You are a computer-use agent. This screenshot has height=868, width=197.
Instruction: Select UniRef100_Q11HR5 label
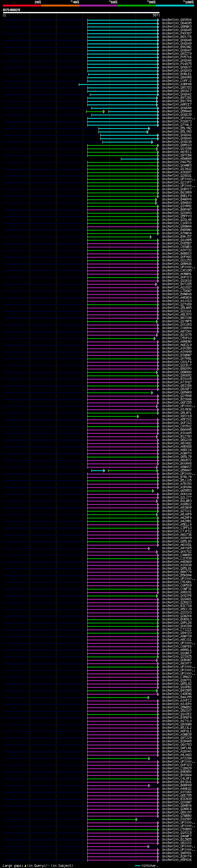pyautogui.click(x=177, y=240)
